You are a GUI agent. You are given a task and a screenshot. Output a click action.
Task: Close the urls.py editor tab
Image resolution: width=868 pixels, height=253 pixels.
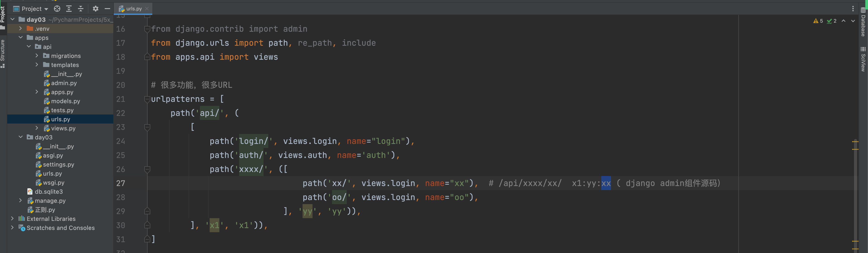(x=147, y=9)
